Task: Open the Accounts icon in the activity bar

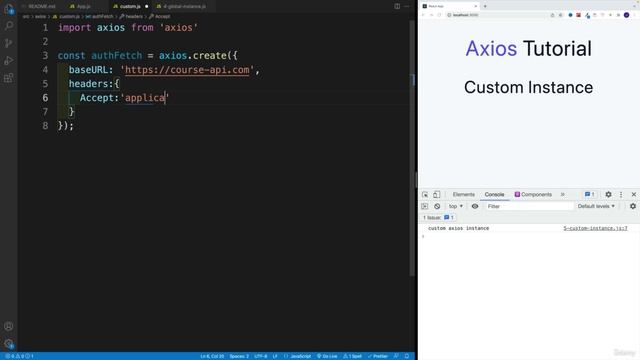Action: (x=9, y=326)
